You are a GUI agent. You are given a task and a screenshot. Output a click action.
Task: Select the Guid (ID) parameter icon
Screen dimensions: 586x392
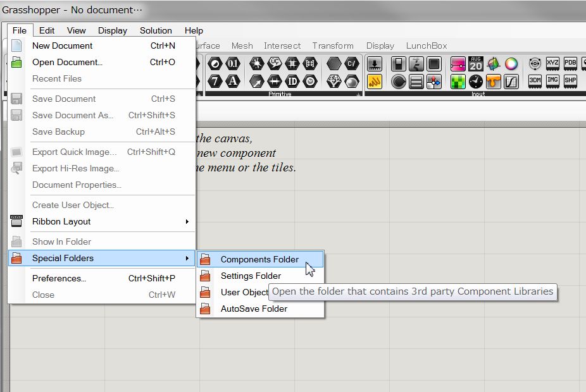click(292, 81)
